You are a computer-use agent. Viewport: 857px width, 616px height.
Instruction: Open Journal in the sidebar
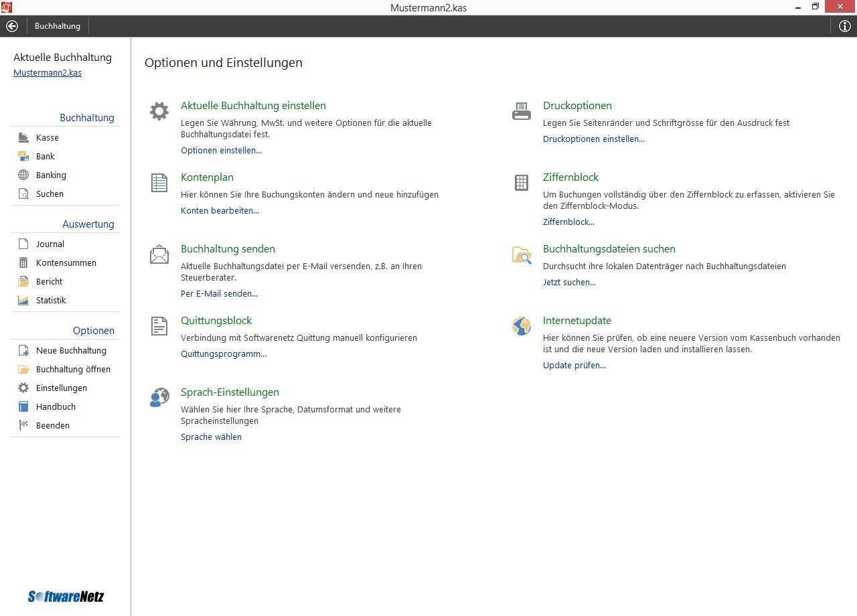(x=50, y=244)
